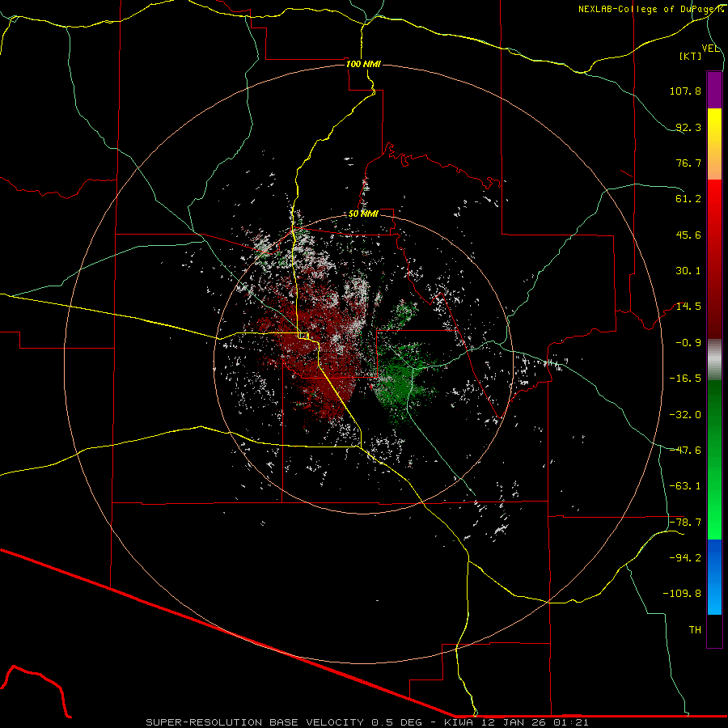The image size is (728, 728).
Task: Click the 76.7 legend value
Action: click(x=688, y=163)
